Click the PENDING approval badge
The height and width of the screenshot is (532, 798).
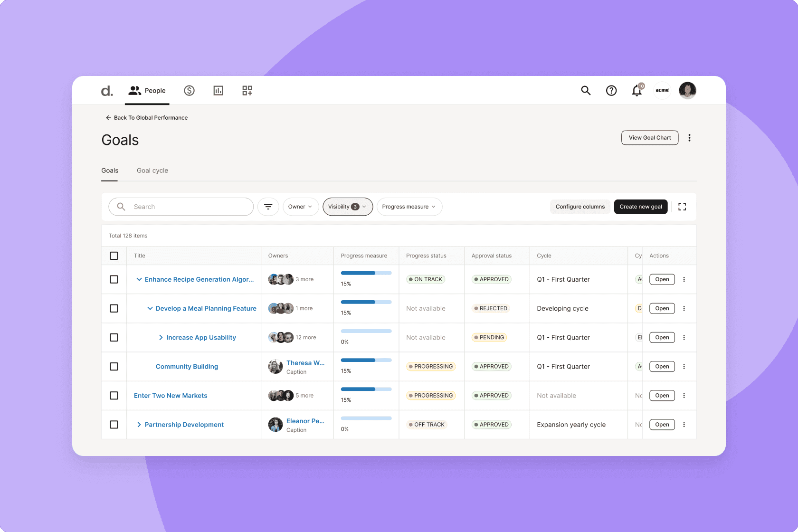tap(489, 337)
